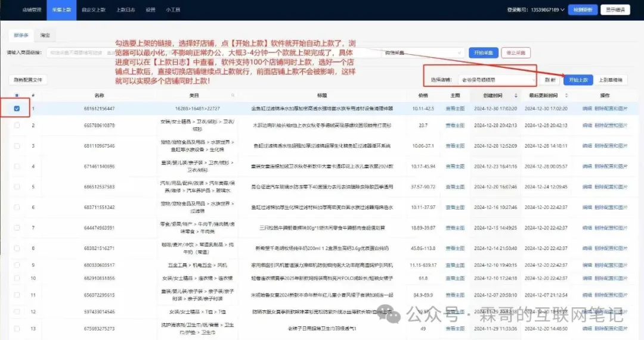The image size is (644, 340).
Task: Toggle the select-all checkbox in table header
Action: coord(17,95)
